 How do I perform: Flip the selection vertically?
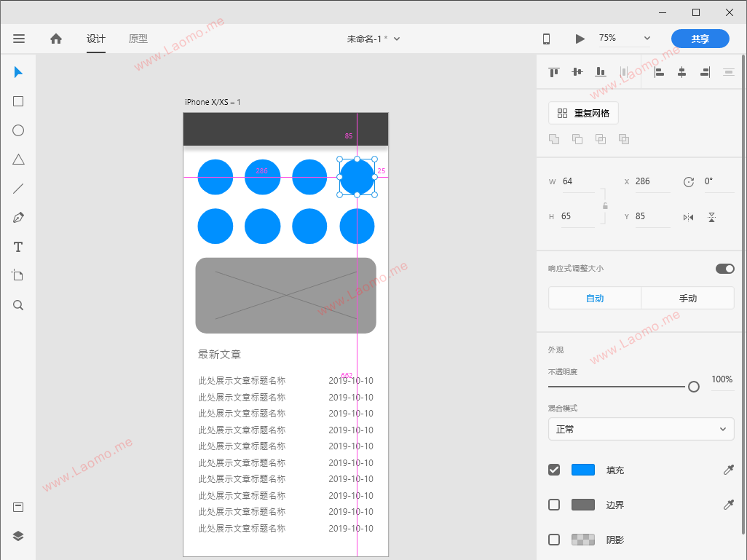coord(712,217)
